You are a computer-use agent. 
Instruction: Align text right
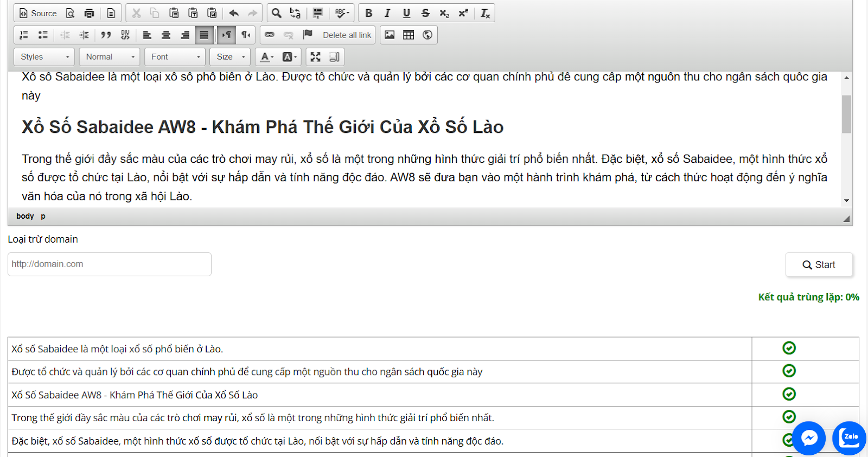click(x=185, y=35)
